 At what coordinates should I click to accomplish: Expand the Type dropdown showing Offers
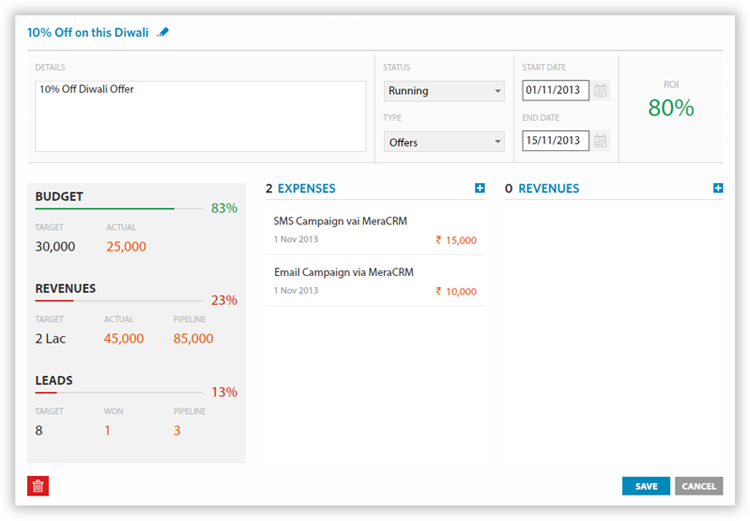pyautogui.click(x=444, y=142)
